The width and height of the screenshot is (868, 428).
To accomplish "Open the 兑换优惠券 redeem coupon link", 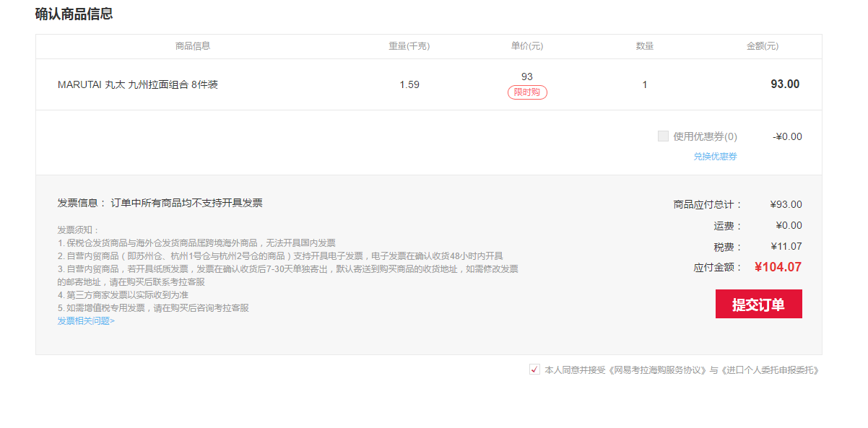I will point(715,157).
